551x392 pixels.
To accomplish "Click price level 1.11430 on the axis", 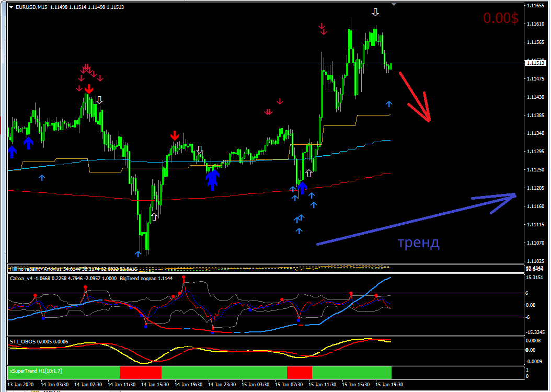I will click(x=535, y=97).
